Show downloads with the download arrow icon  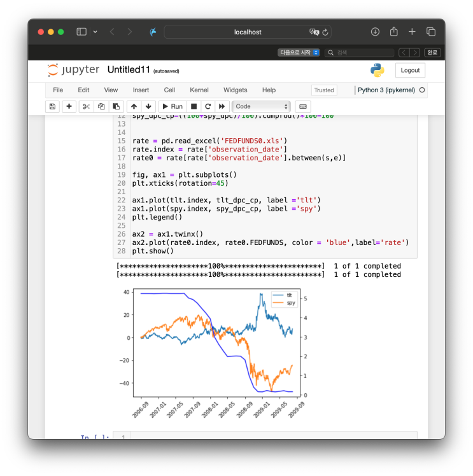coord(375,32)
